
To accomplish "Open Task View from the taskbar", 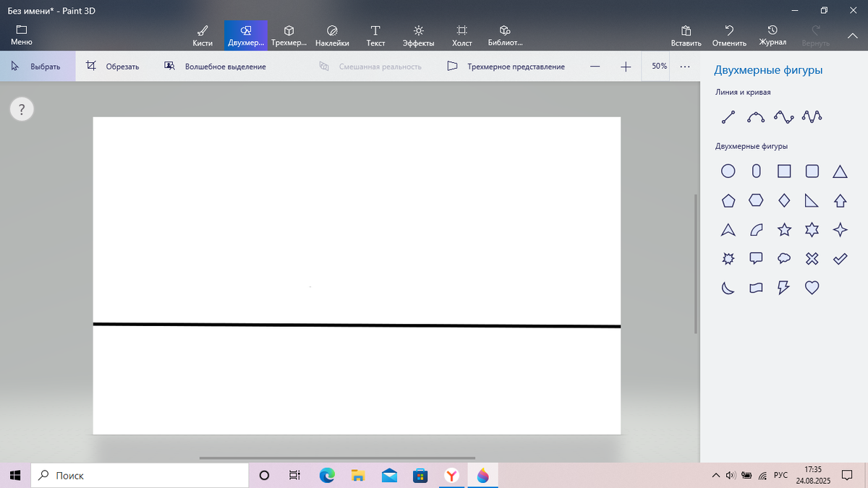I will point(294,475).
